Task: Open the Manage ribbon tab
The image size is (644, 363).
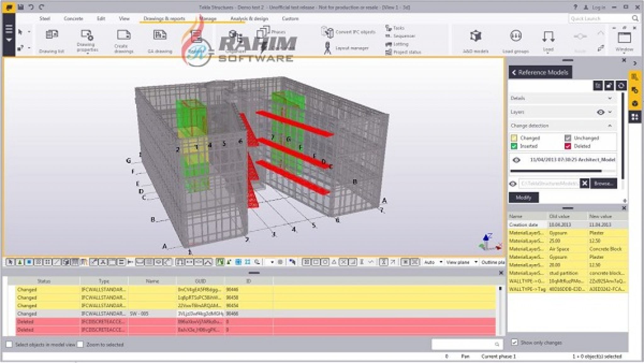Action: point(208,19)
